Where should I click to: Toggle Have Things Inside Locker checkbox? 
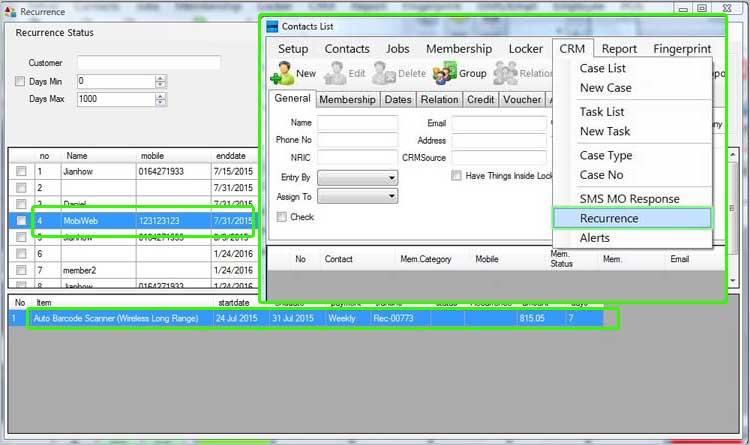456,176
